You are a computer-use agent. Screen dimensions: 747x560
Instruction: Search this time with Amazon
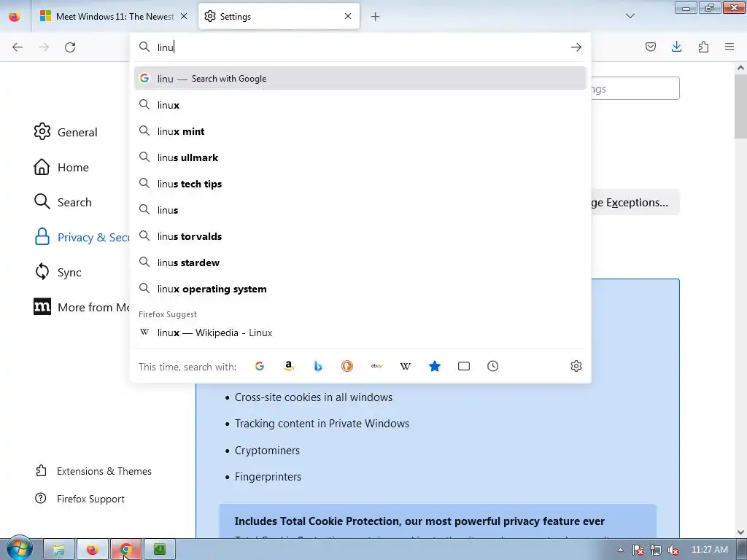coord(289,366)
